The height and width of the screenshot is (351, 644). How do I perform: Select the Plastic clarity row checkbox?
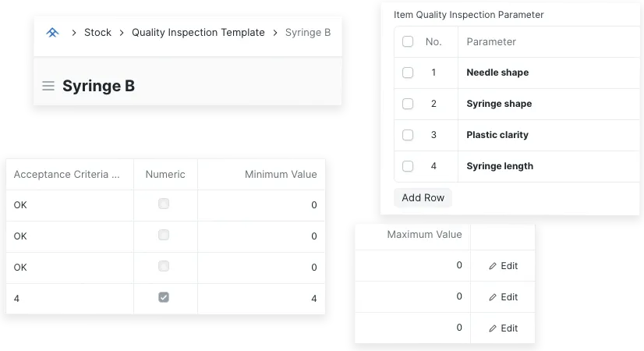408,135
